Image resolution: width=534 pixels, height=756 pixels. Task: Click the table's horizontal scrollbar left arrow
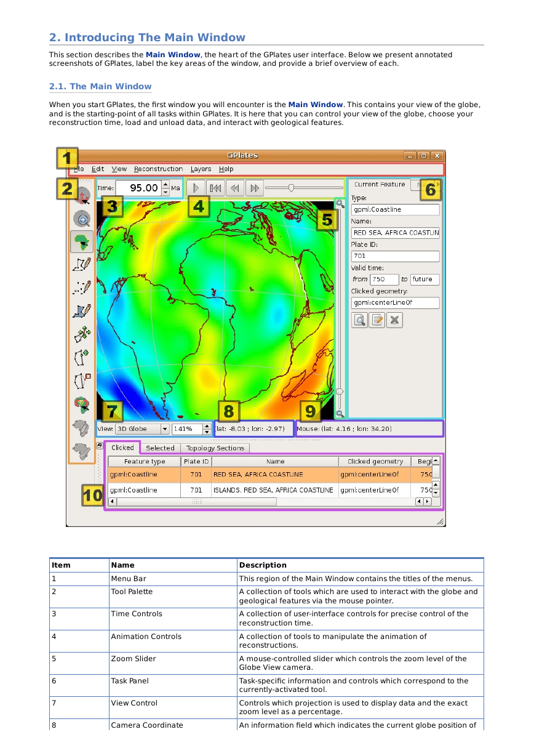pos(112,502)
